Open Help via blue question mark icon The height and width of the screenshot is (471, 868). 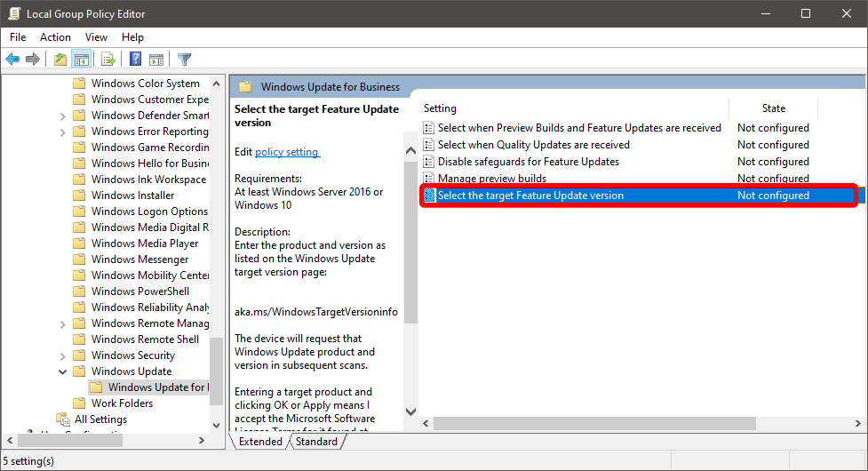(135, 60)
